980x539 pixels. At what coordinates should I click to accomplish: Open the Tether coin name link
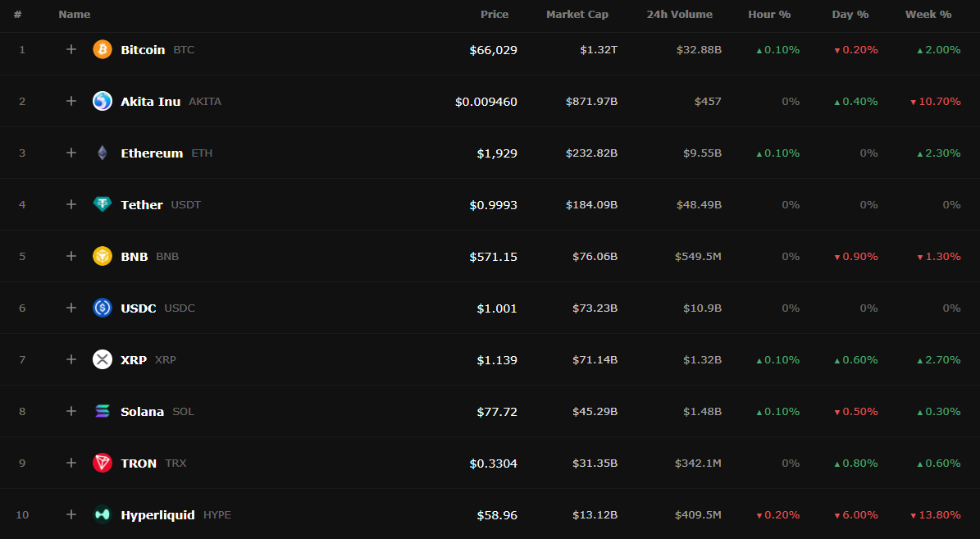[142, 204]
